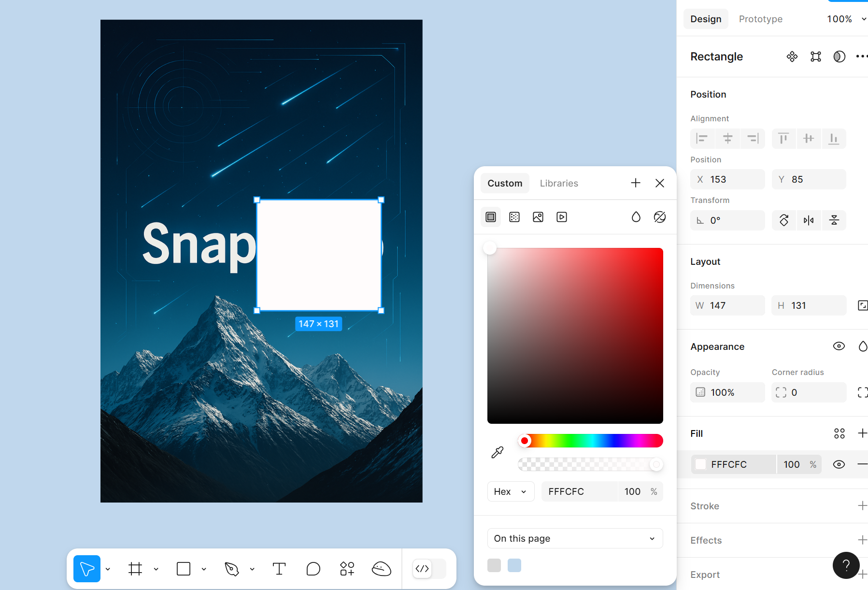Open Frame tool options arrow
The width and height of the screenshot is (868, 590).
(x=156, y=569)
